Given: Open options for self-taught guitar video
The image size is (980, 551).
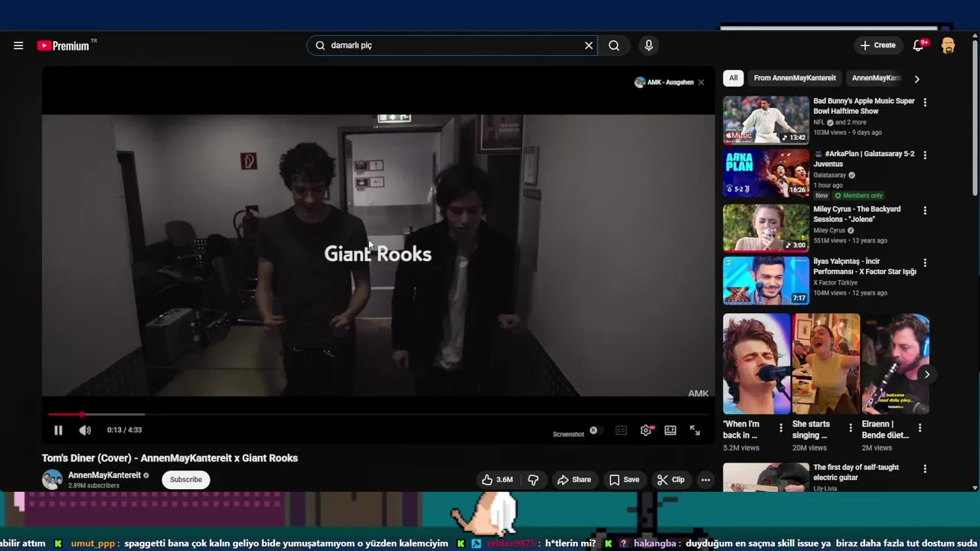Looking at the screenshot, I should 925,468.
